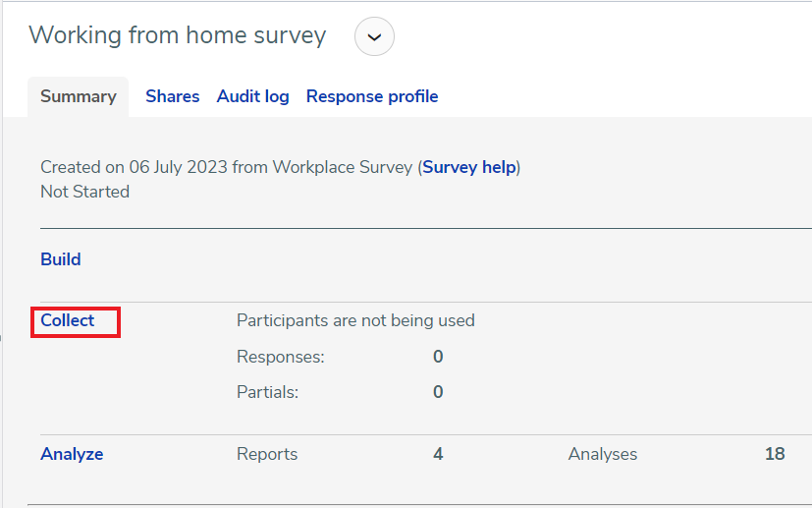Click the Participants are not being used text

355,320
